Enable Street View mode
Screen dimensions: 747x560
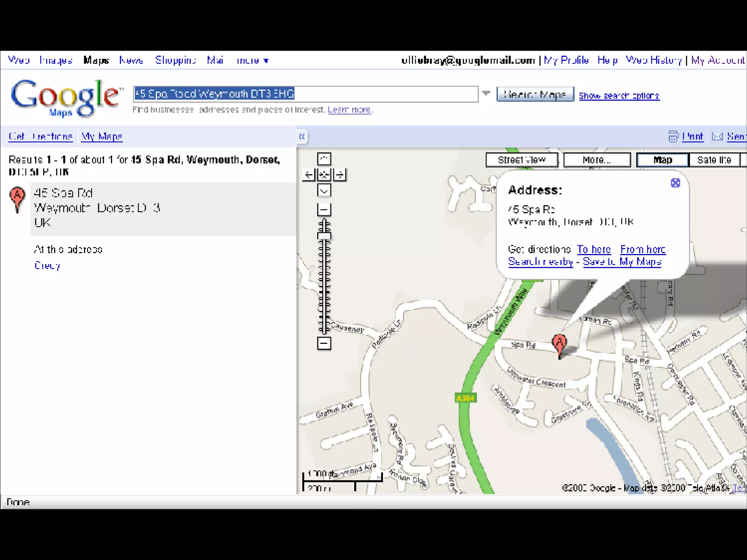[522, 160]
